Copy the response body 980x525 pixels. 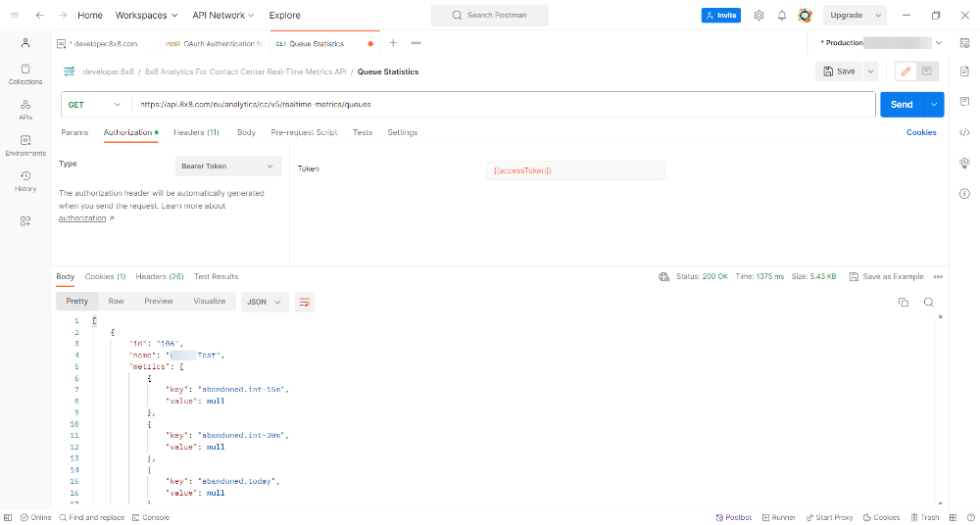(x=904, y=302)
